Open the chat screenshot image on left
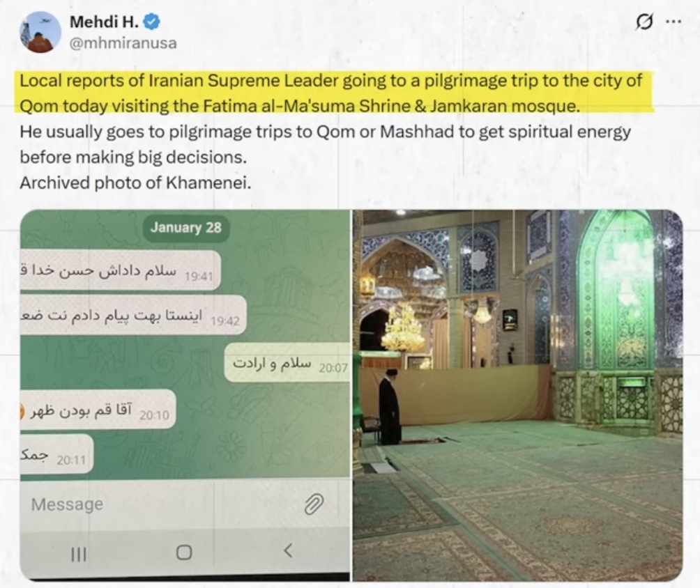This screenshot has width=700, height=588. point(185,395)
